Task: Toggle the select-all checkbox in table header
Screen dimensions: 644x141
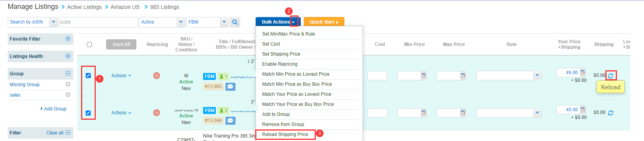Action: click(x=89, y=44)
